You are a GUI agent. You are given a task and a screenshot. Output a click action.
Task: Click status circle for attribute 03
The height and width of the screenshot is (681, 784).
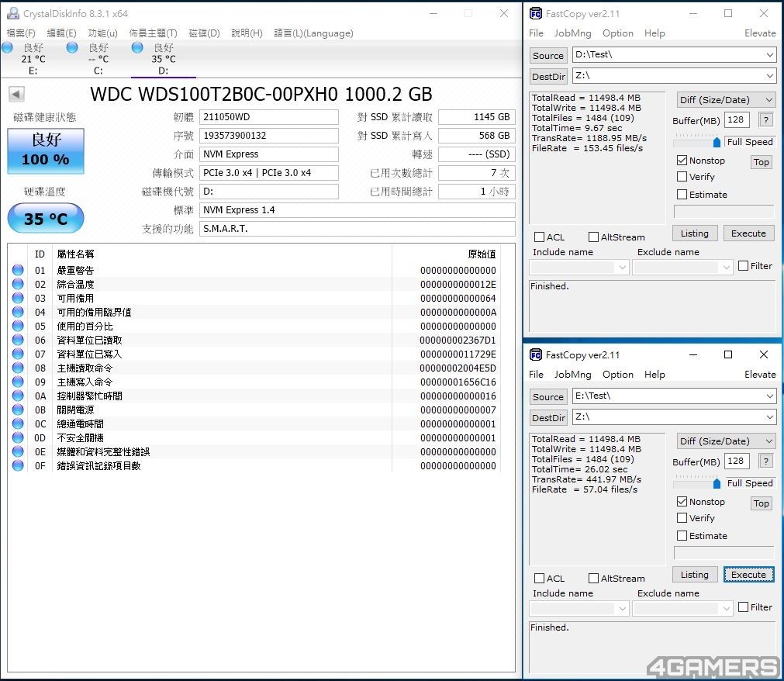pos(18,298)
